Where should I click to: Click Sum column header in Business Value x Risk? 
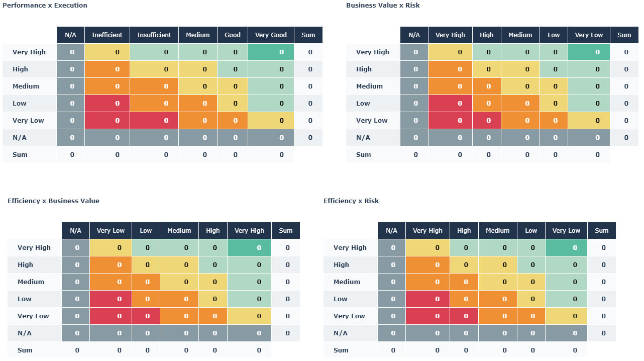624,35
